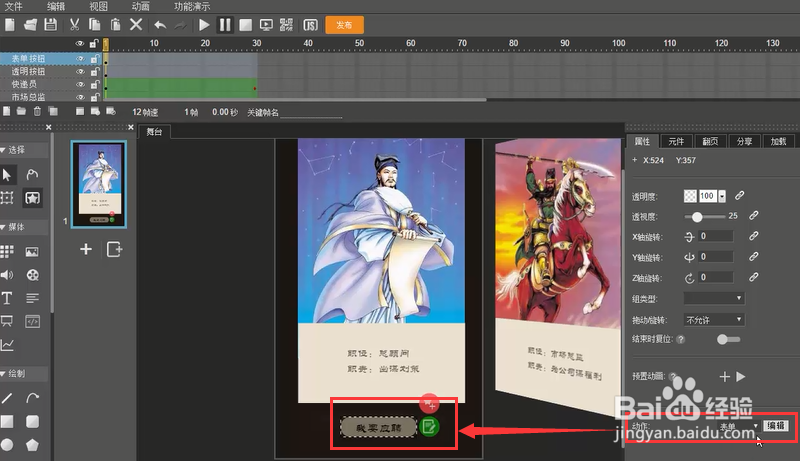Image resolution: width=800 pixels, height=461 pixels.
Task: Open the 组类型 dropdown
Action: (x=714, y=298)
